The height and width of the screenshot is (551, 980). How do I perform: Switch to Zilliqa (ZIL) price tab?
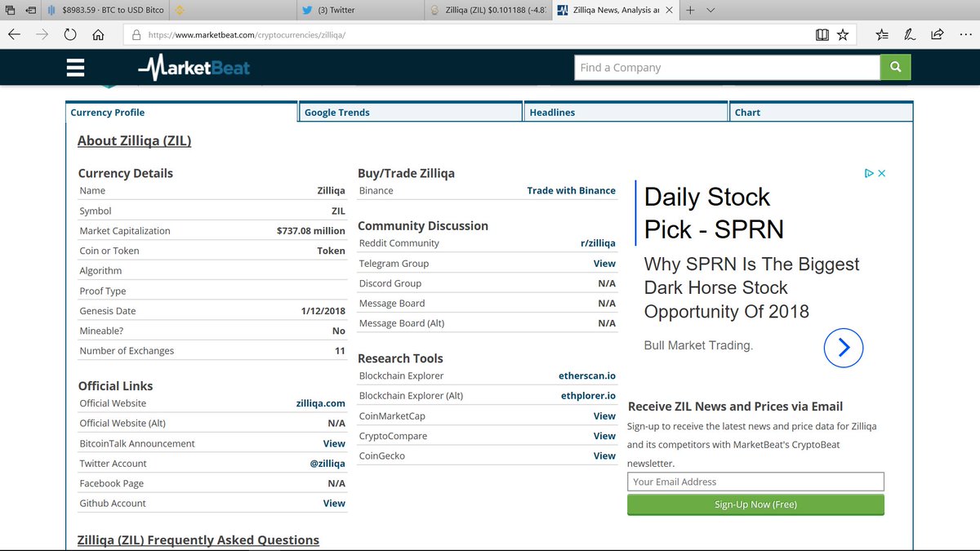coord(488,10)
